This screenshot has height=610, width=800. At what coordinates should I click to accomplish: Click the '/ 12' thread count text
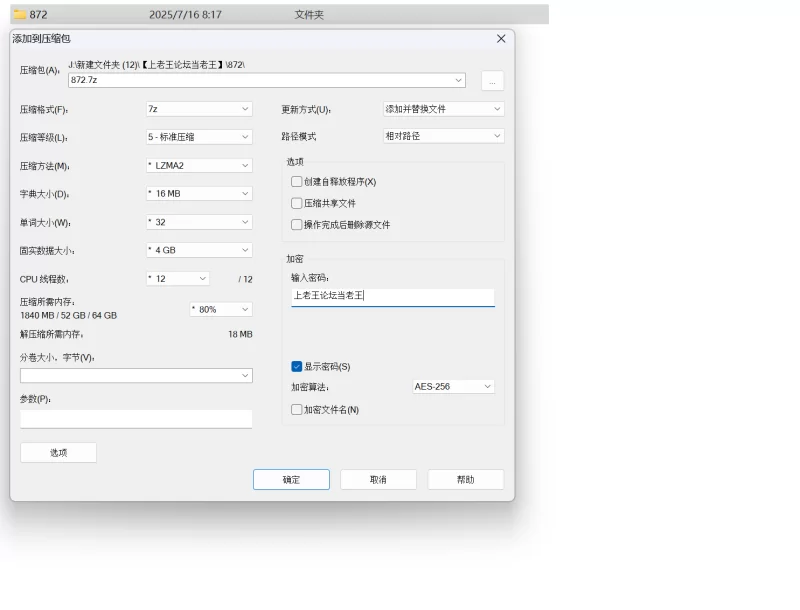click(245, 279)
